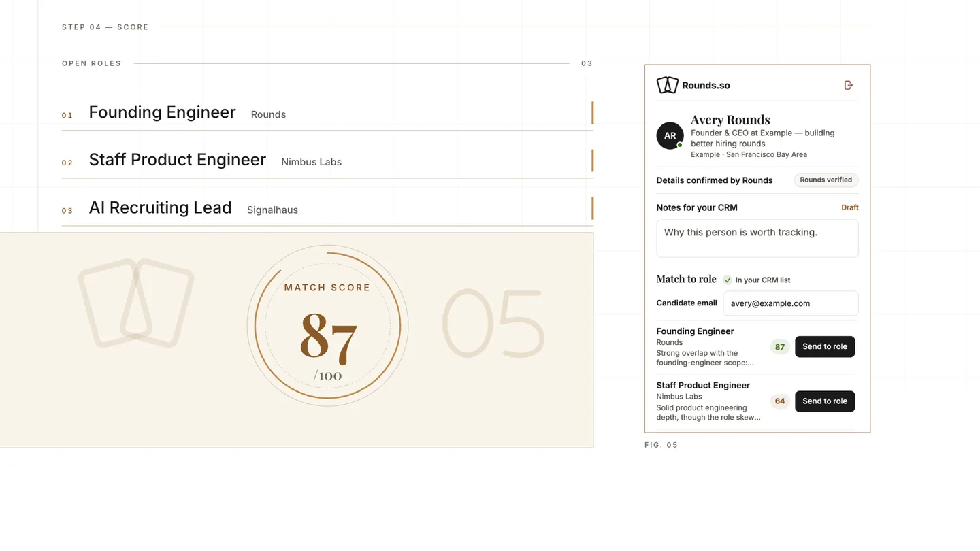Click the STEP 04 — SCORE heading
Viewport: 980px width, 551px height.
point(105,27)
